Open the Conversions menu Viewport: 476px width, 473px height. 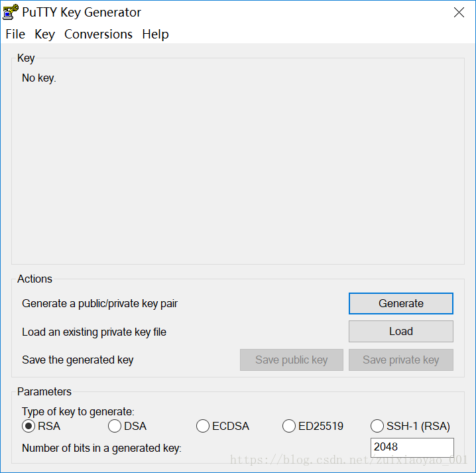pyautogui.click(x=98, y=34)
